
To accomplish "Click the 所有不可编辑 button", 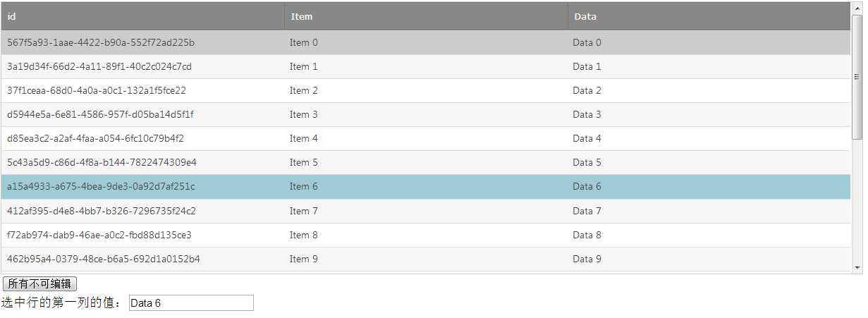I will [x=39, y=283].
